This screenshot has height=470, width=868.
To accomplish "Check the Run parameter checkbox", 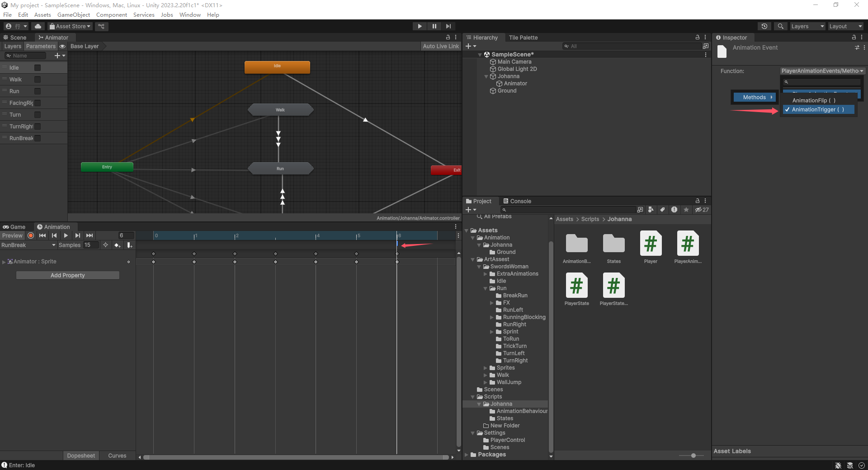I will point(38,91).
